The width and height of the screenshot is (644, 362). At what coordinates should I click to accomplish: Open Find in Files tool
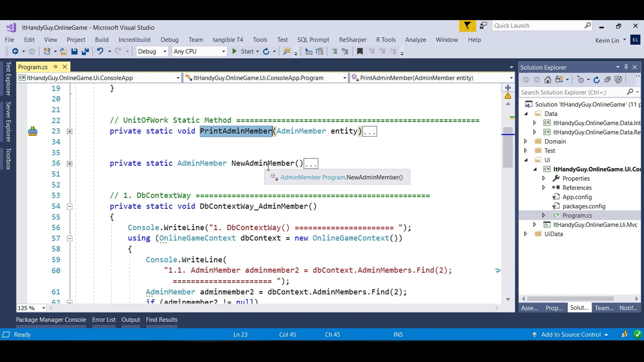point(287,51)
